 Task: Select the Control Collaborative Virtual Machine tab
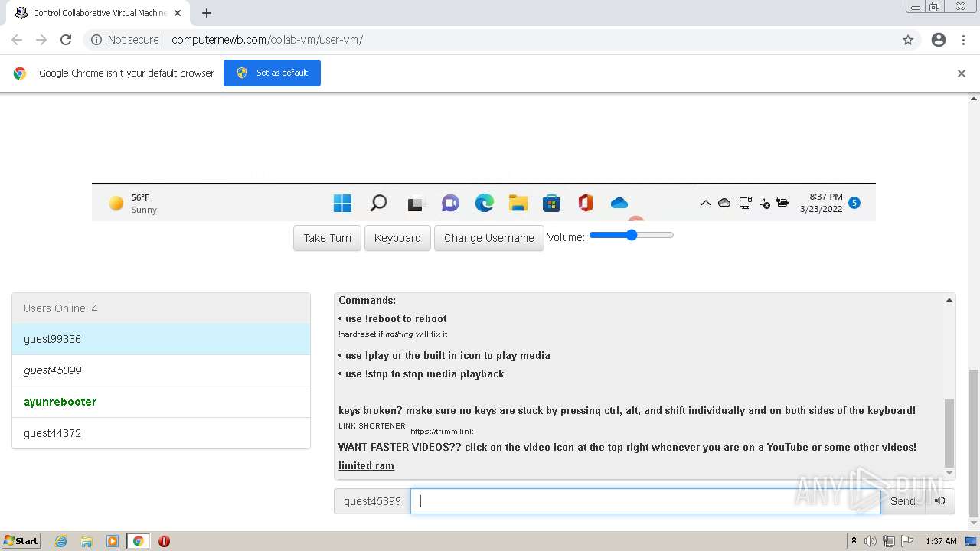[x=98, y=13]
